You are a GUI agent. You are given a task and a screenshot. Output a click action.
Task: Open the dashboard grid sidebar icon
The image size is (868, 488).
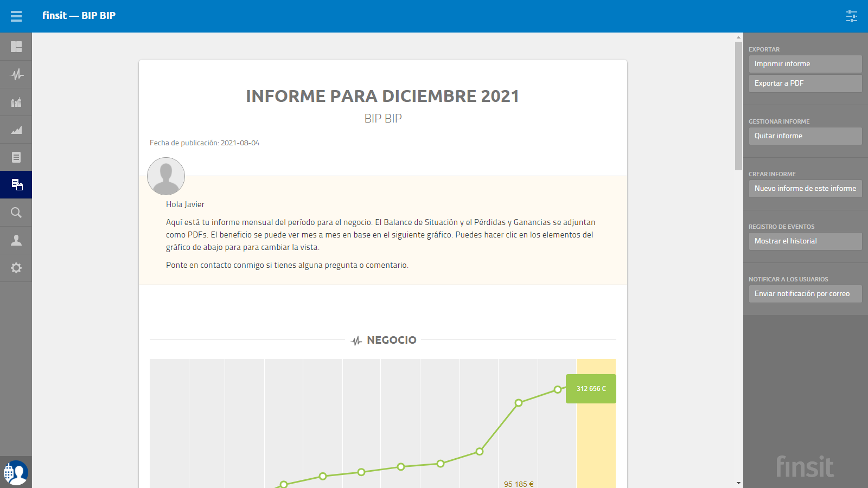tap(16, 47)
